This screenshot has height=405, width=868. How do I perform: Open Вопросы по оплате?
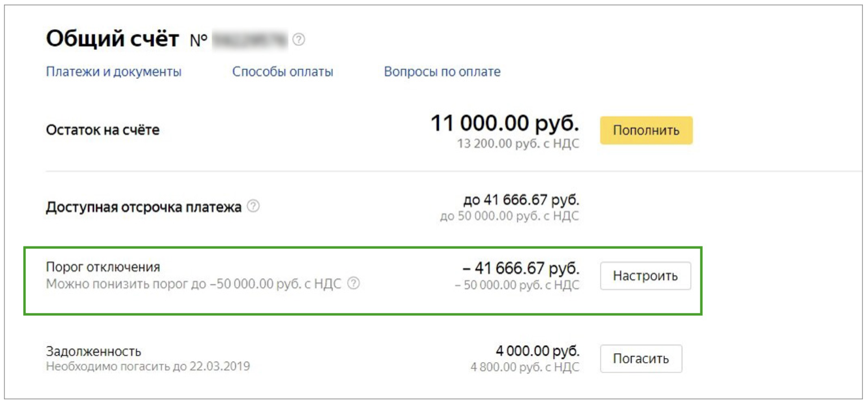[442, 72]
